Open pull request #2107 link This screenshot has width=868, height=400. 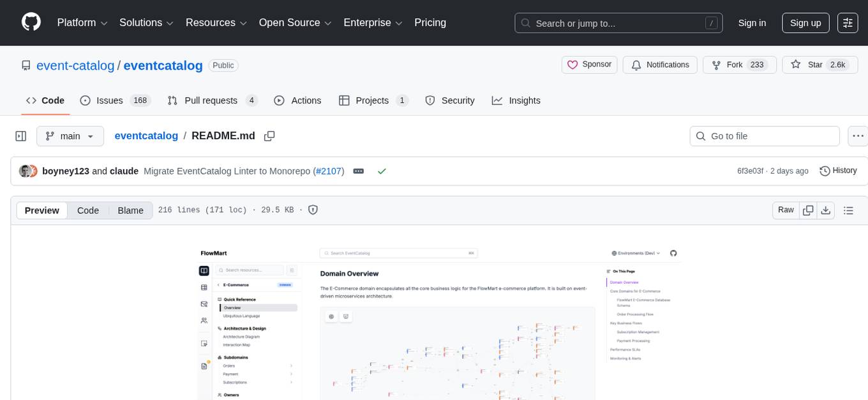(x=328, y=171)
